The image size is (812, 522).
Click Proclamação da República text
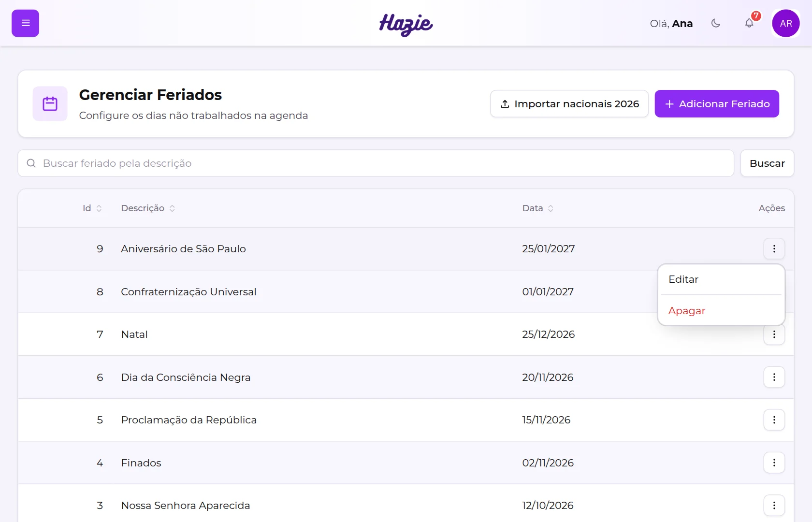[188, 420]
